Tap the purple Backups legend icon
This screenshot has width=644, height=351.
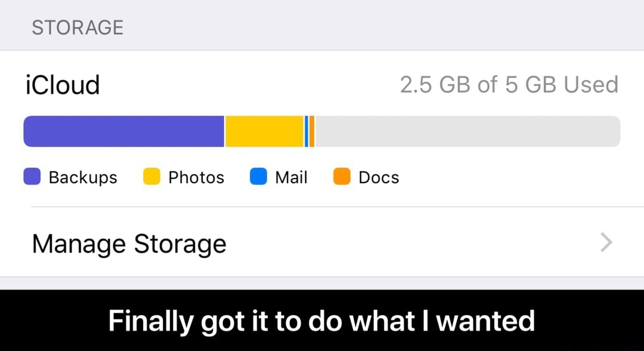[x=32, y=177]
